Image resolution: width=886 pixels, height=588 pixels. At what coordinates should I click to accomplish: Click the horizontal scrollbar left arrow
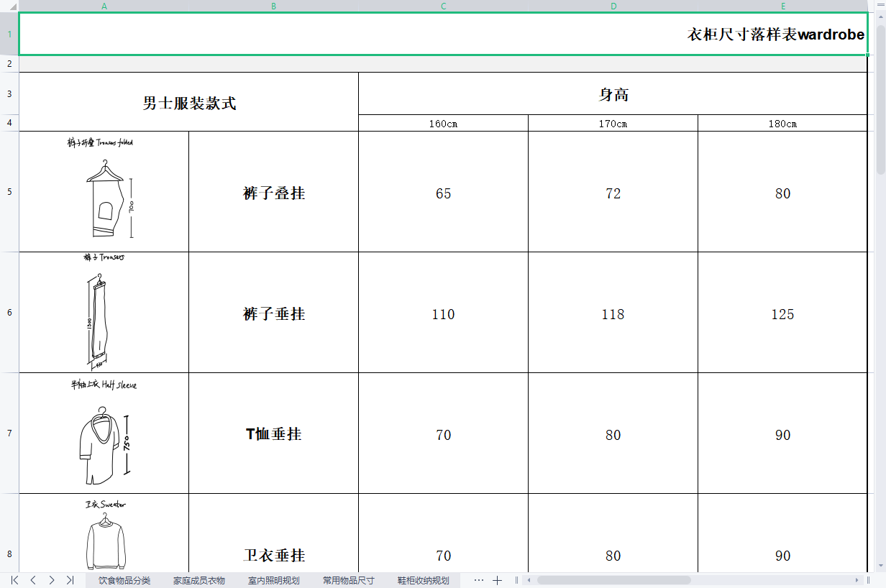coord(529,580)
